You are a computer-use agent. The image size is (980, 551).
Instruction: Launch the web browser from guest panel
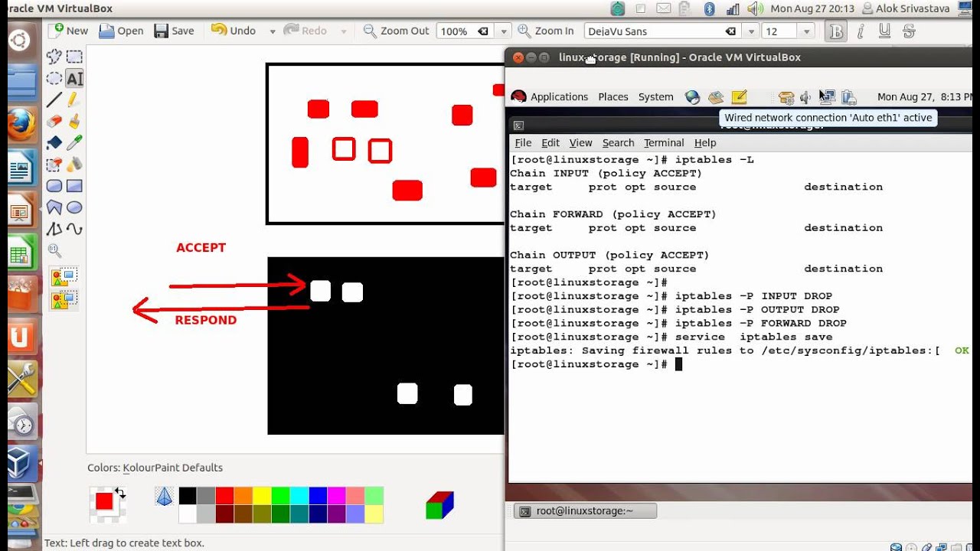pos(693,97)
